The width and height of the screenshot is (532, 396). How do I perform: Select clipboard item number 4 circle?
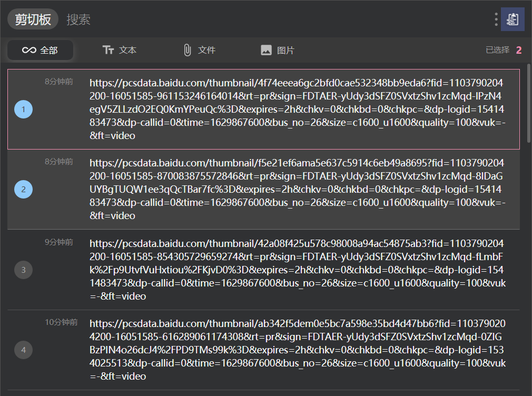(23, 350)
